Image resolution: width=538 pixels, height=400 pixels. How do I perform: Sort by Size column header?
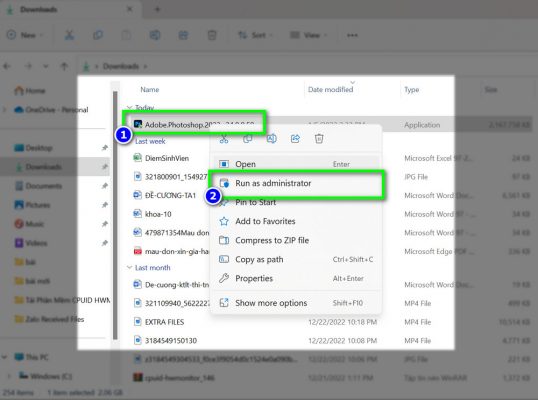pos(491,90)
